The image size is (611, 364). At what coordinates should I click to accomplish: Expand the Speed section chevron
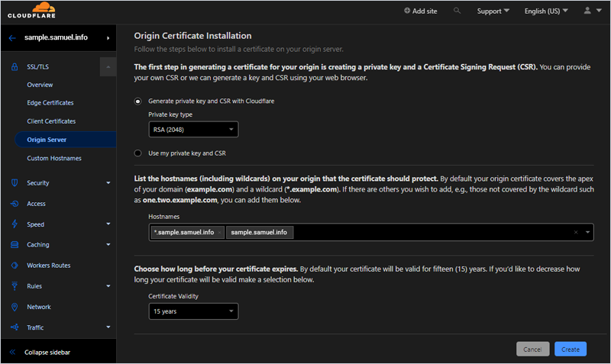tap(108, 224)
